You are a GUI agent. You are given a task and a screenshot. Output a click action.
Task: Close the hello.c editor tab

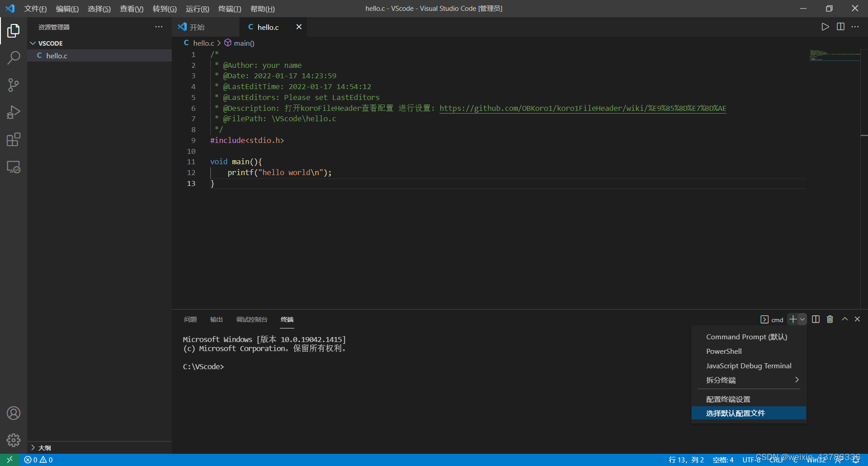(299, 27)
